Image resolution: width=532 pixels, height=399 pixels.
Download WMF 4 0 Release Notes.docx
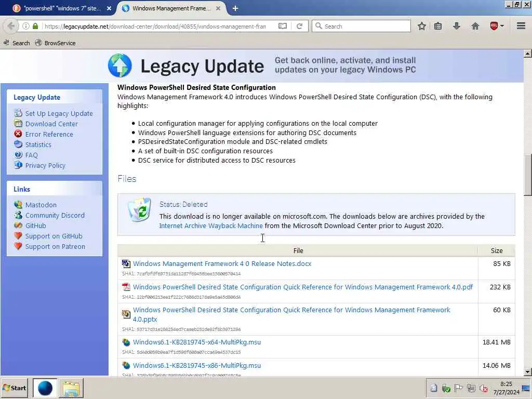click(x=222, y=263)
